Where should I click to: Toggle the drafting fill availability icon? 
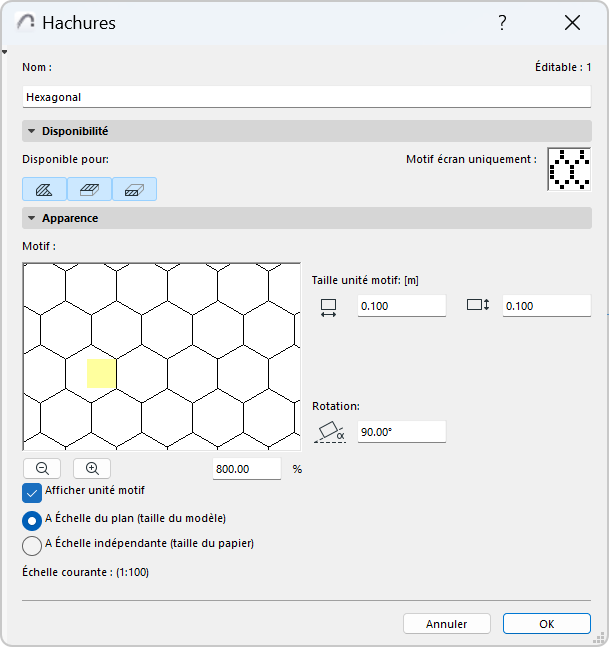click(44, 189)
